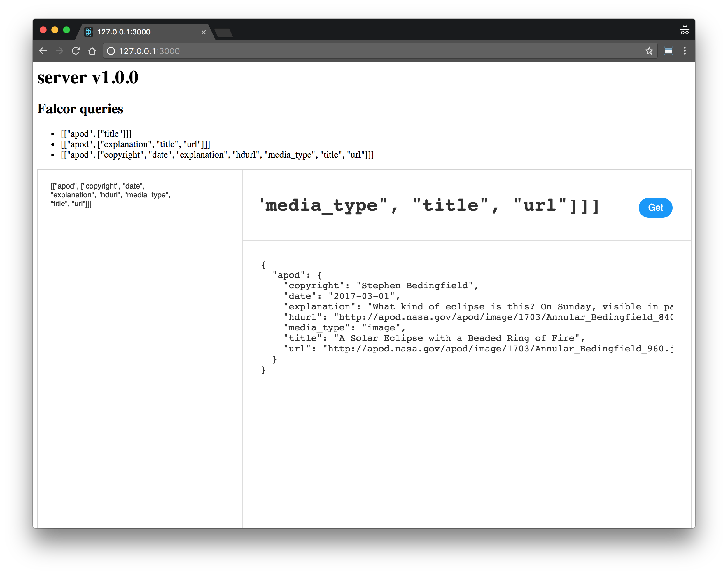This screenshot has width=728, height=575.
Task: Click the explanation, title, url query item
Action: [135, 144]
